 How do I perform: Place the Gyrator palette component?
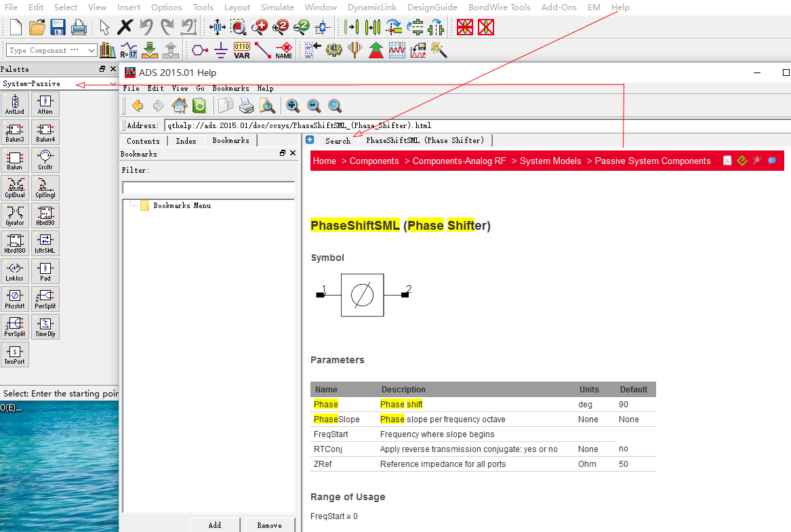[x=15, y=216]
